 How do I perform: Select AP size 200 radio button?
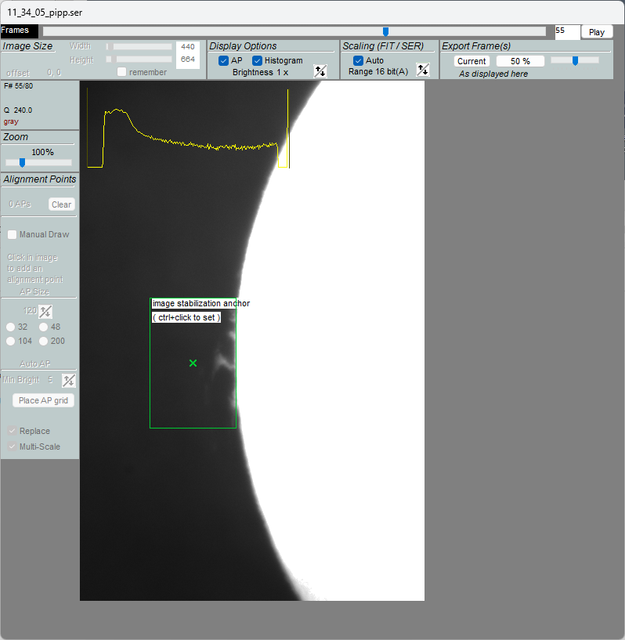point(43,341)
